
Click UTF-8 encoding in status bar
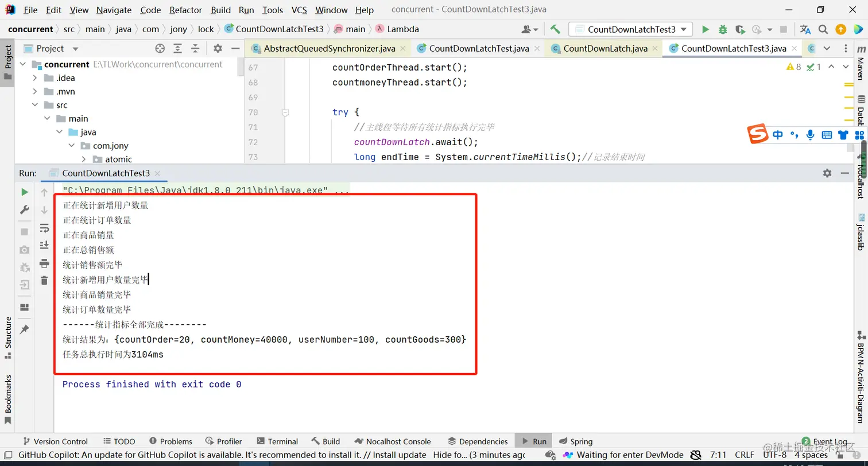point(775,455)
